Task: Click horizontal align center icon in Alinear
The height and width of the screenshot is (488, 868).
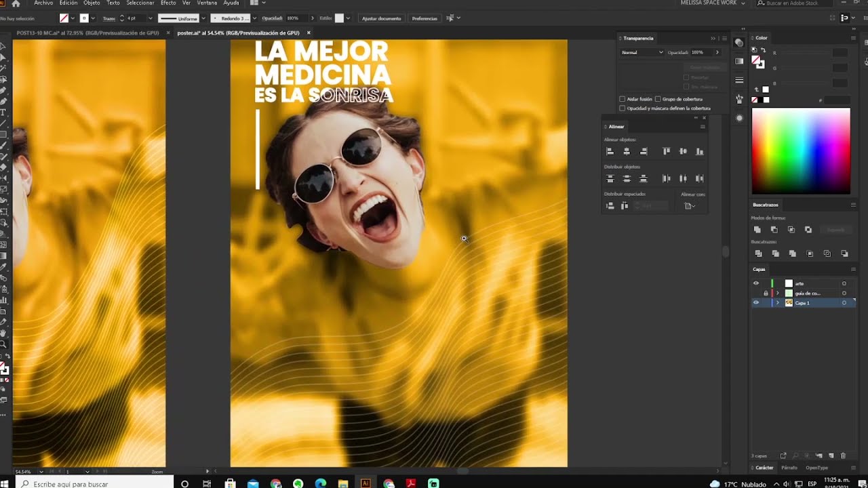Action: (x=627, y=152)
